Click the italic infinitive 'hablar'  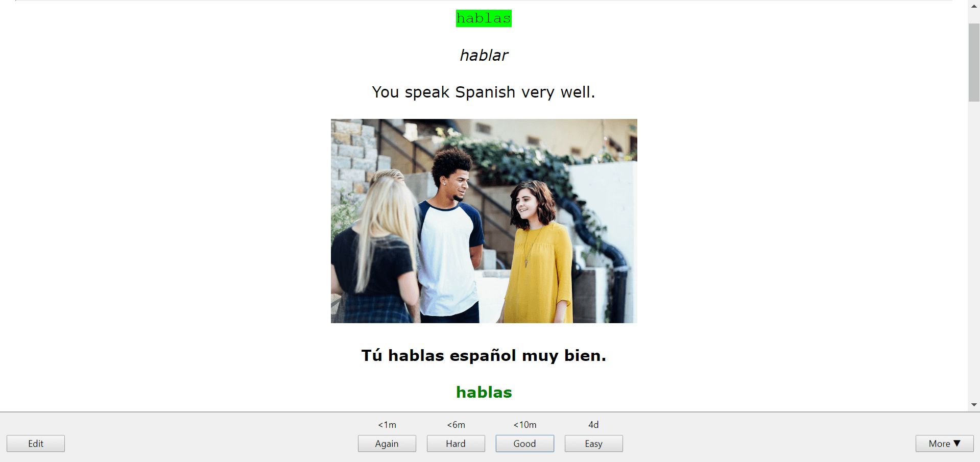[484, 55]
